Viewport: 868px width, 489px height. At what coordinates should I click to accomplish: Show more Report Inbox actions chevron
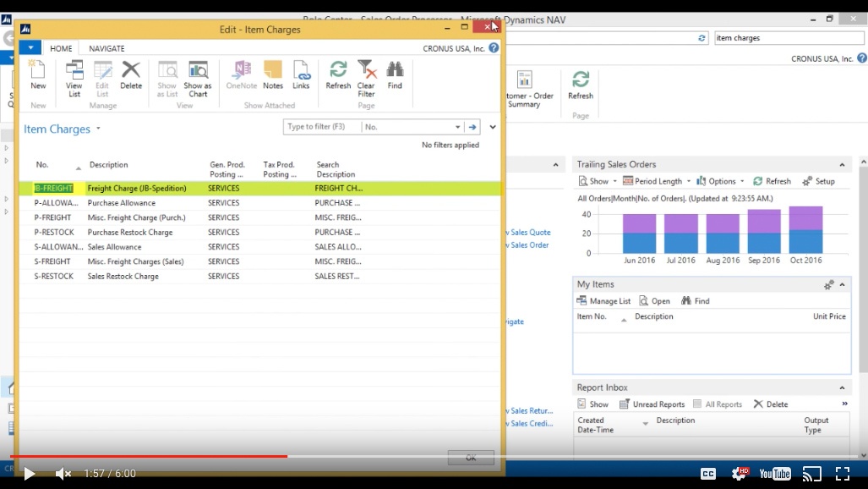coord(844,404)
